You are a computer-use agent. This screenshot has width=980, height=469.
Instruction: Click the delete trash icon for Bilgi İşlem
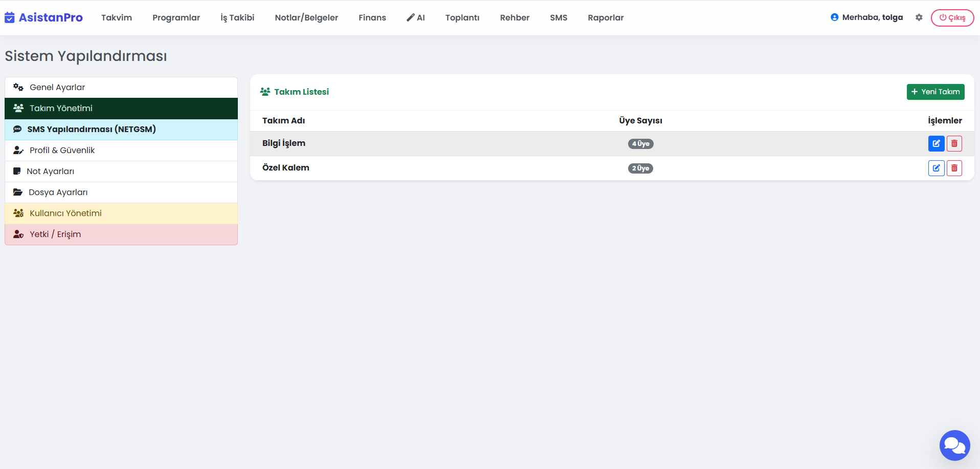click(x=954, y=144)
